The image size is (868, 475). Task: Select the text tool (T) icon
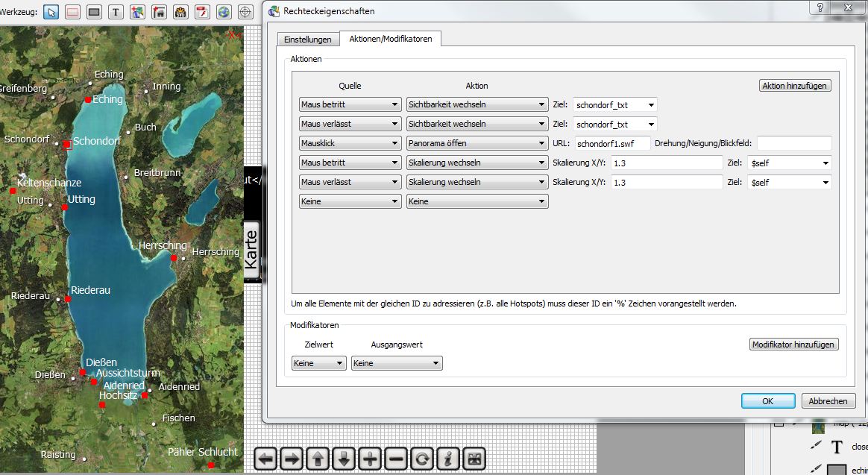[x=116, y=12]
